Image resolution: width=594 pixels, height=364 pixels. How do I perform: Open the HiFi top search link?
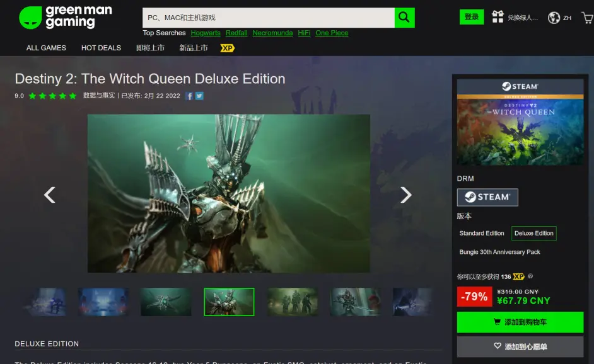(x=304, y=33)
